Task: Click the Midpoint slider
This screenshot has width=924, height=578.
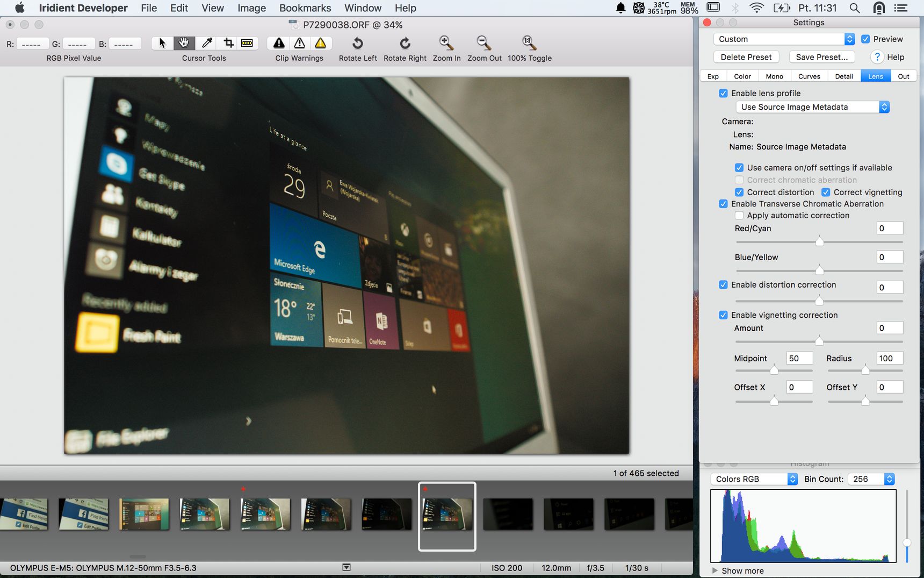Action: (x=774, y=370)
